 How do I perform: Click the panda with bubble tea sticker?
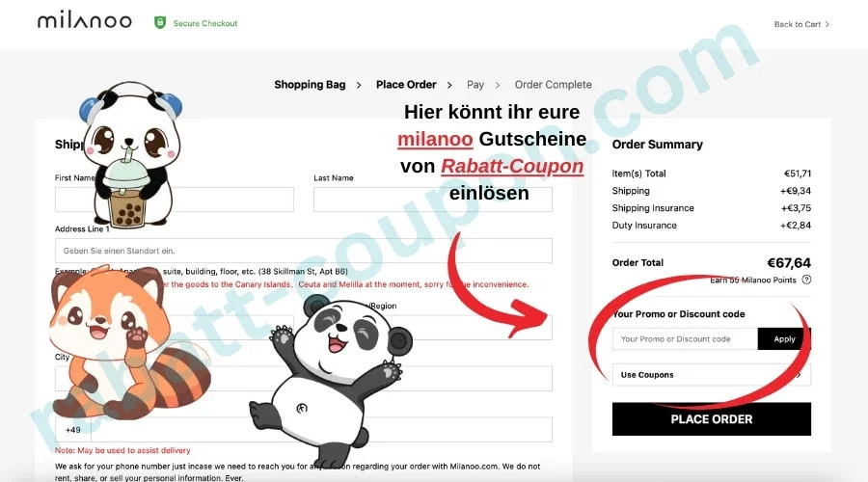(x=130, y=154)
